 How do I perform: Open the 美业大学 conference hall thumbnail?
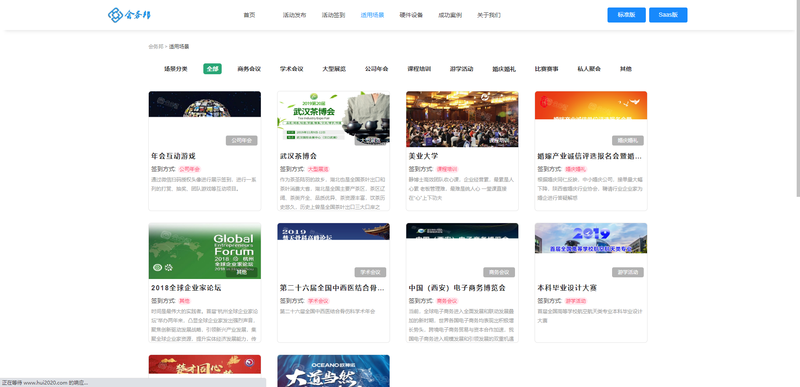pos(462,119)
